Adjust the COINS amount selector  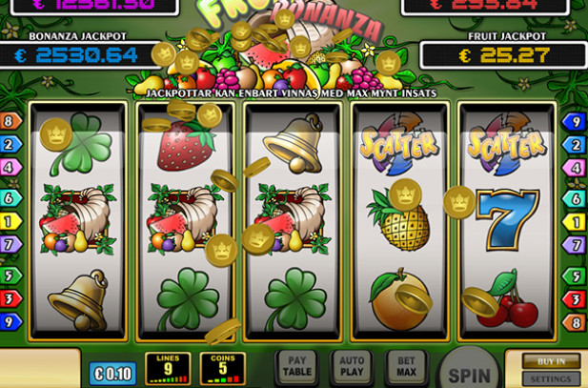coord(223,369)
